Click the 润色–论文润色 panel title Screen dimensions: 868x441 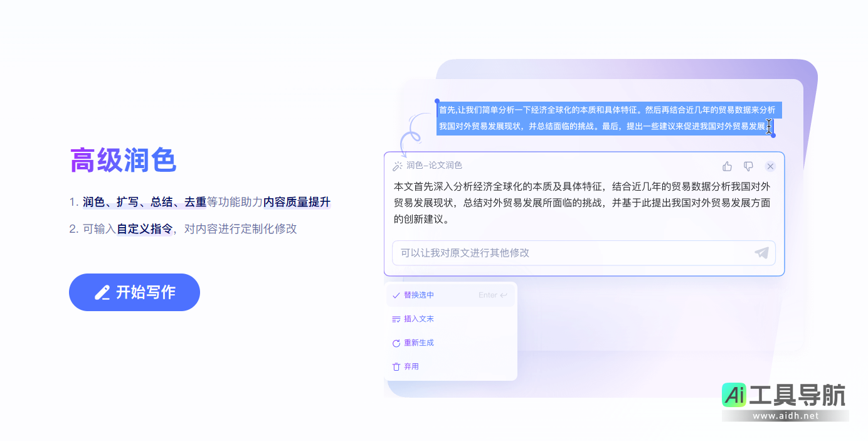coord(434,166)
